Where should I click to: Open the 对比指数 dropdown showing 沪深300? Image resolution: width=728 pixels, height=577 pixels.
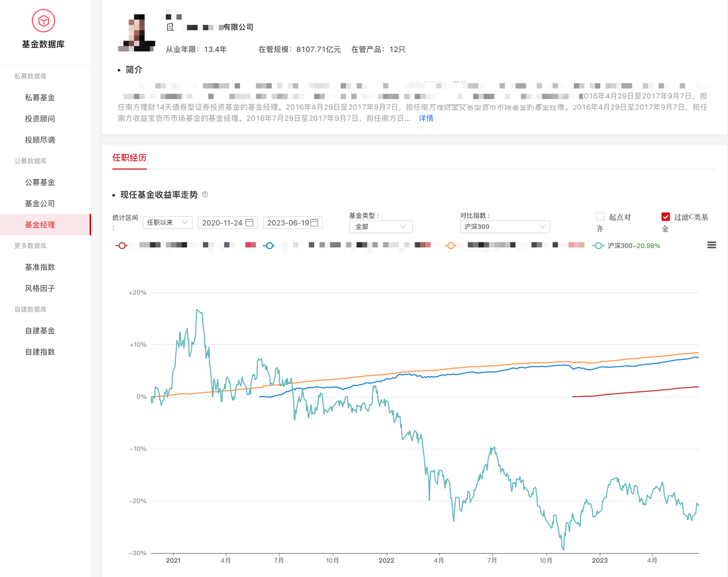[505, 227]
